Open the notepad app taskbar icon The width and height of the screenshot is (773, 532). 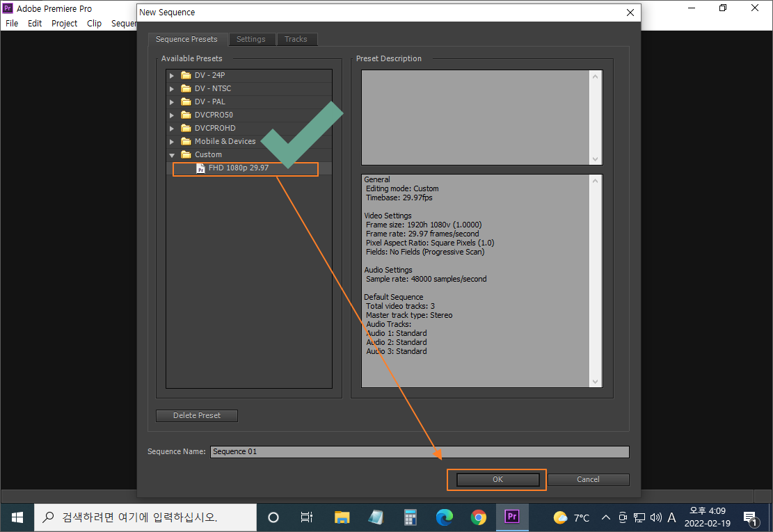click(376, 517)
